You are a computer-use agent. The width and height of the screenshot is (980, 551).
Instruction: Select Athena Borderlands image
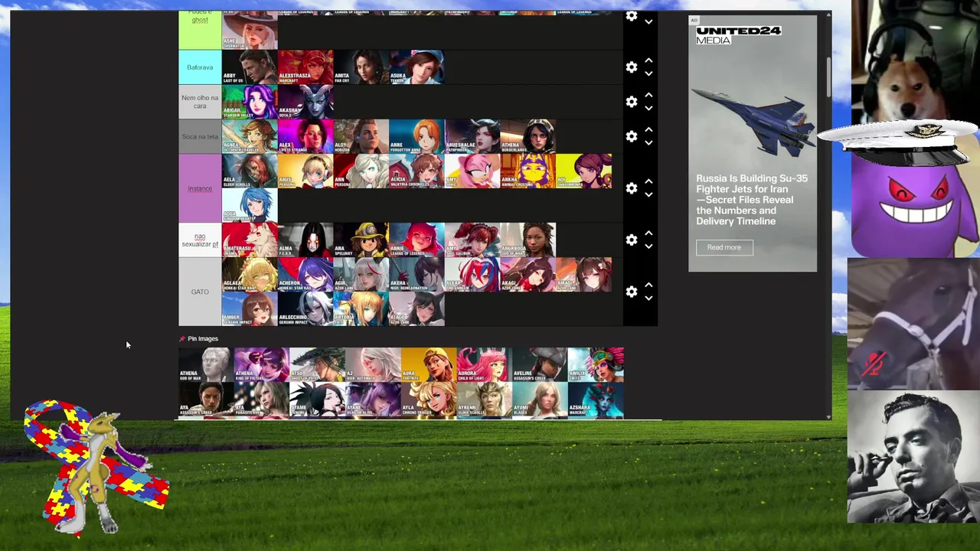528,136
